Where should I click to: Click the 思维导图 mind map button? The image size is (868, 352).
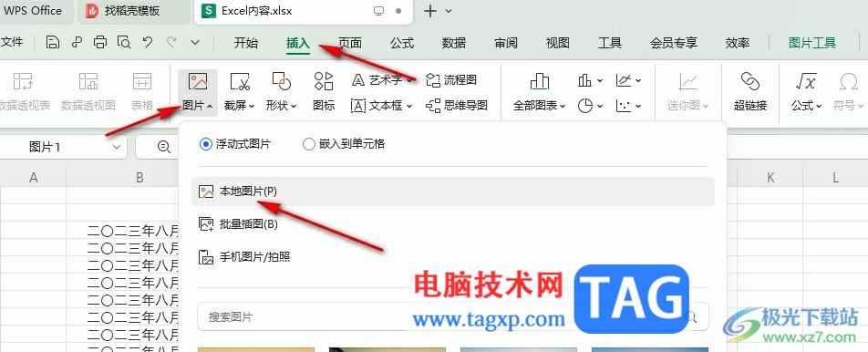click(457, 105)
